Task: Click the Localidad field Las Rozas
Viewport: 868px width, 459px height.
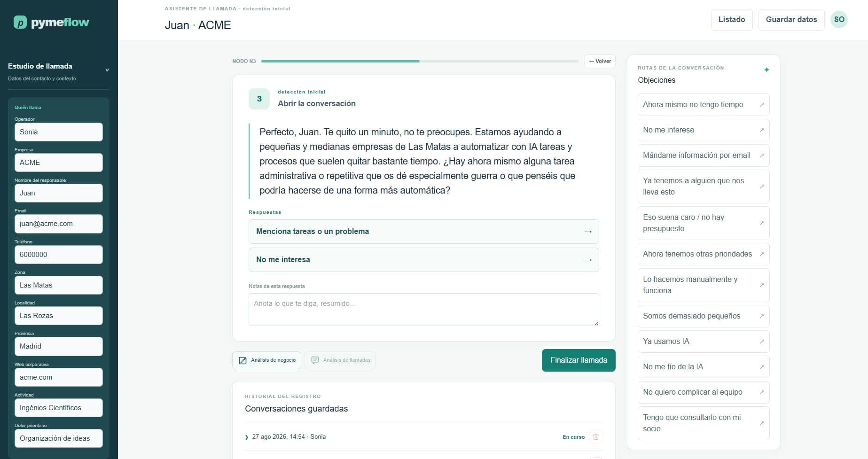Action: pos(58,316)
